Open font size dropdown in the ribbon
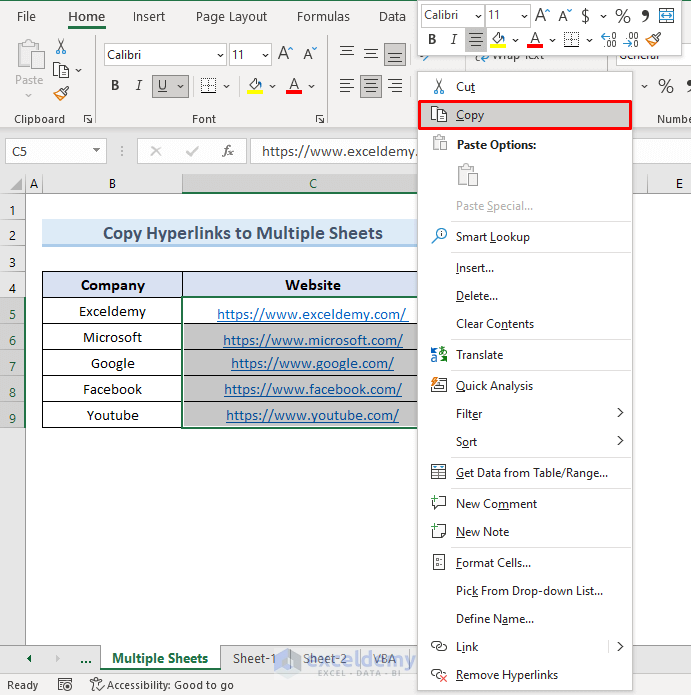 pyautogui.click(x=265, y=55)
